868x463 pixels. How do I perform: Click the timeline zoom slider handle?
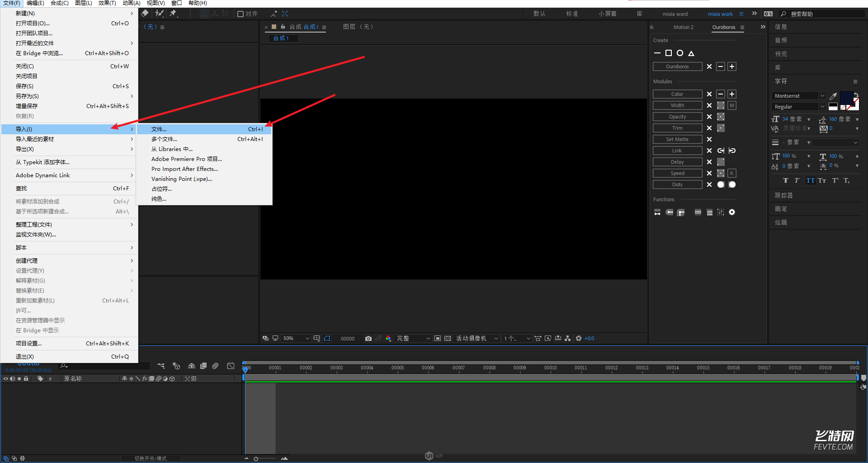pos(256,459)
